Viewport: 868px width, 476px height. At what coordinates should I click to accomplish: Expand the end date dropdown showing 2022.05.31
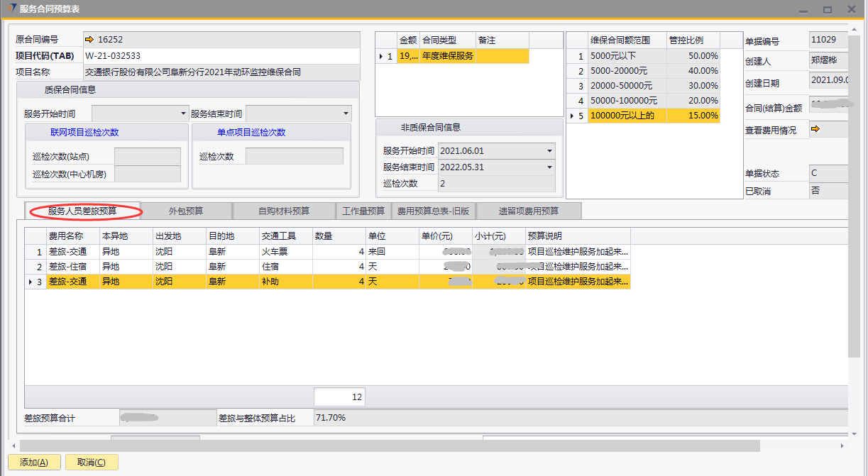tap(549, 167)
